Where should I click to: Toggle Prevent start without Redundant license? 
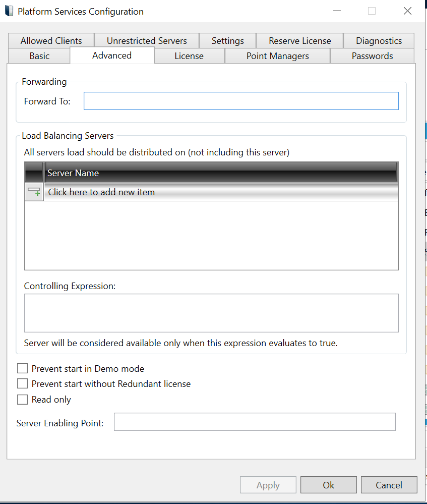point(22,384)
